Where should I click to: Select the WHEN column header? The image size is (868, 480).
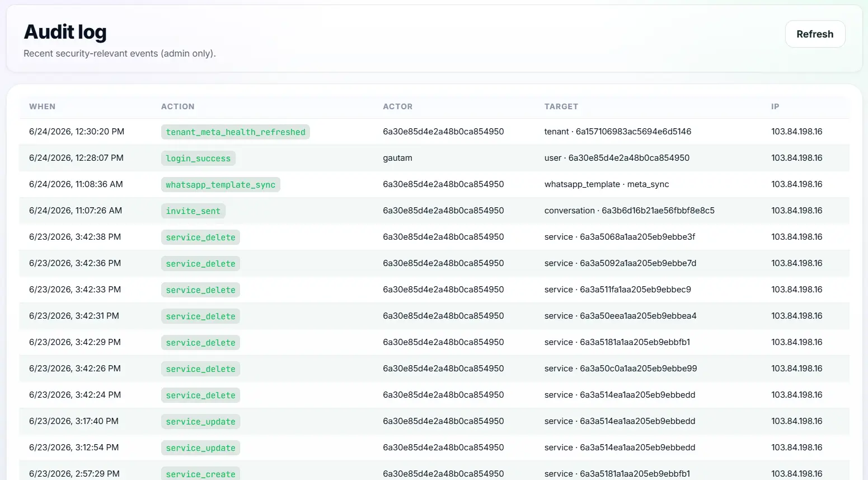point(43,106)
